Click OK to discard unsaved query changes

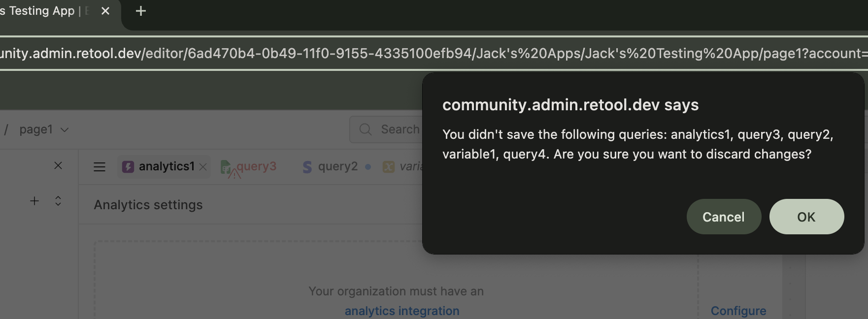(x=806, y=217)
